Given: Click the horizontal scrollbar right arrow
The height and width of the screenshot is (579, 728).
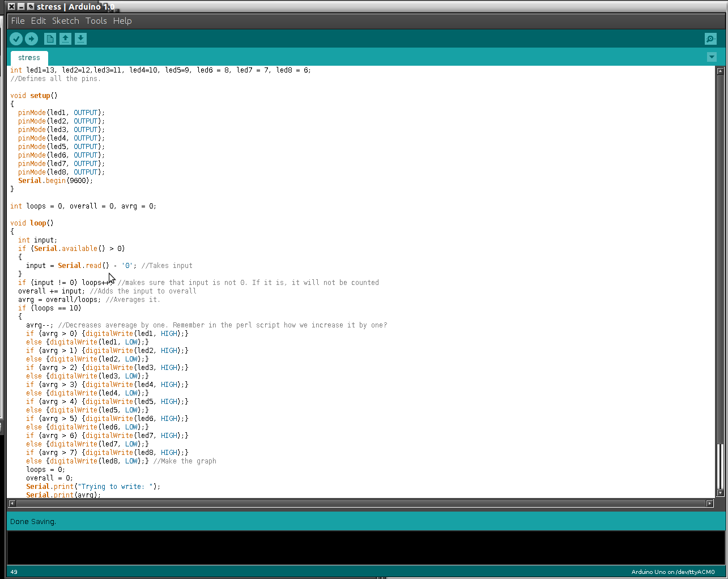Looking at the screenshot, I should [x=709, y=503].
